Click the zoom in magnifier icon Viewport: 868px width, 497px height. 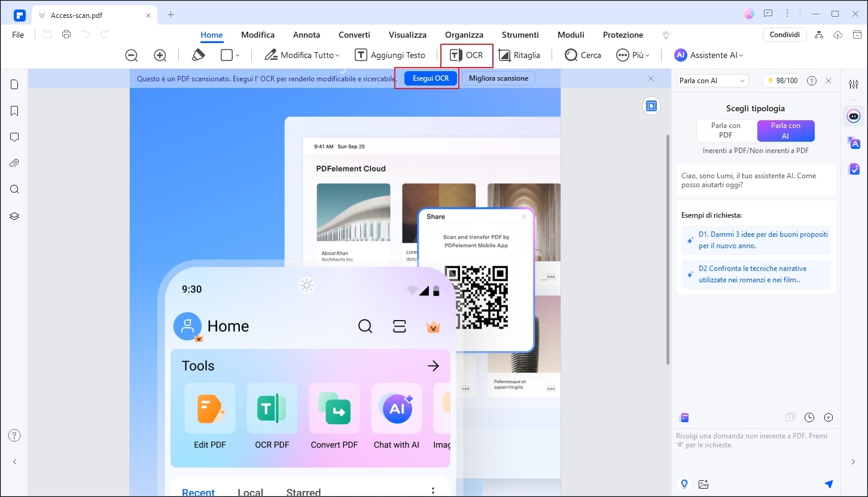point(160,55)
